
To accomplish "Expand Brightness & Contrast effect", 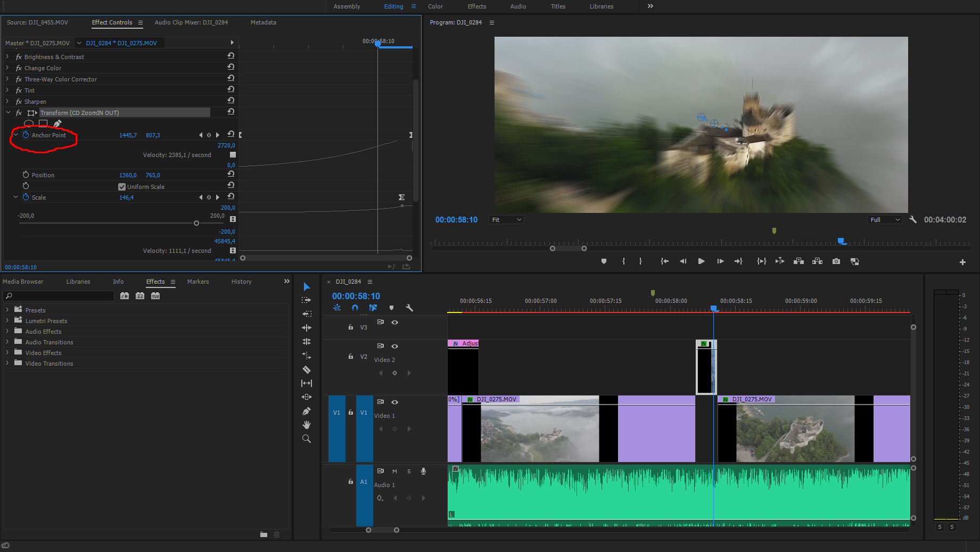I will (7, 56).
